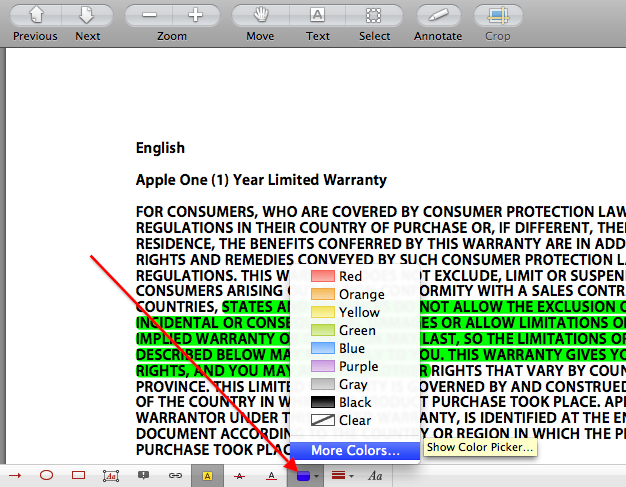Open the line width menu

pos(343,475)
